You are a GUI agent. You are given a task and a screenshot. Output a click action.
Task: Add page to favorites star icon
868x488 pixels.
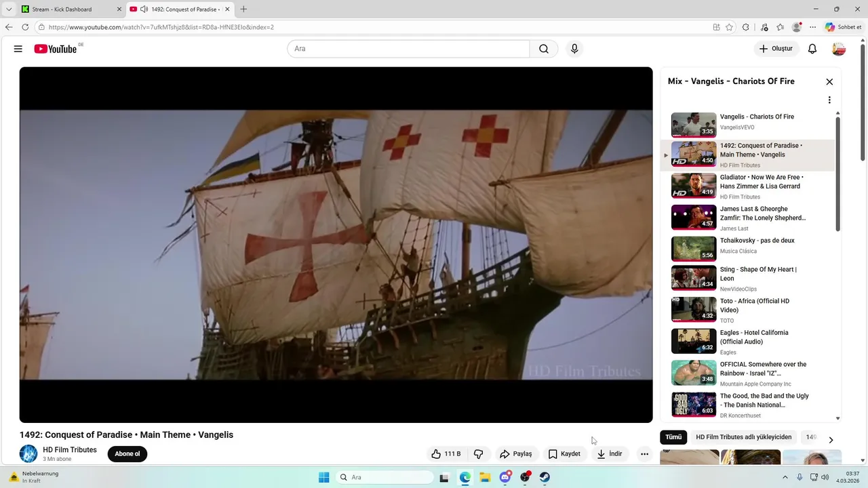[x=730, y=27]
